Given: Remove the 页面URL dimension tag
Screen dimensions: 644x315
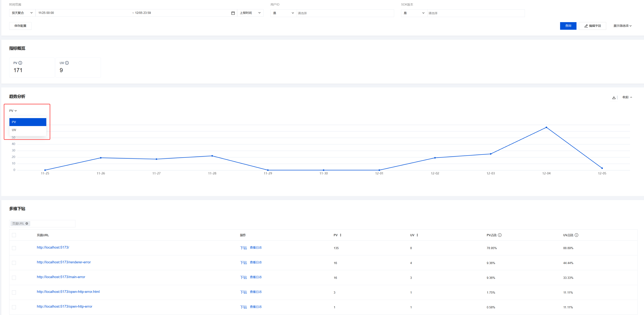Looking at the screenshot, I should click(27, 223).
